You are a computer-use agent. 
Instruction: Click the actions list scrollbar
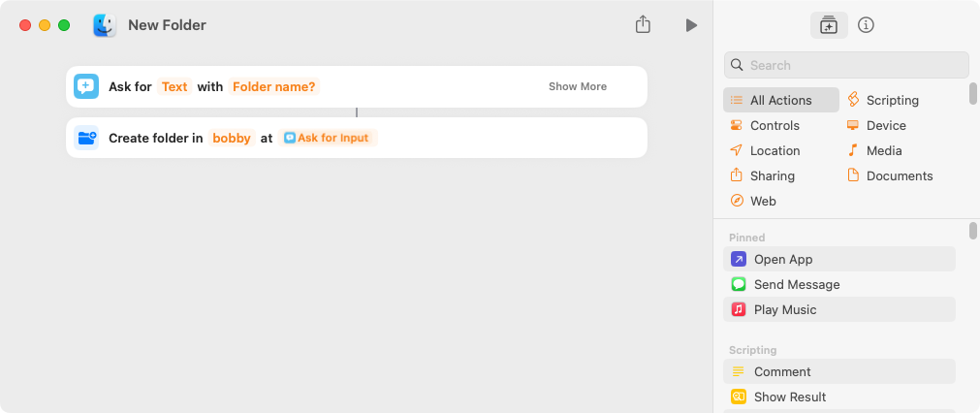pyautogui.click(x=973, y=231)
